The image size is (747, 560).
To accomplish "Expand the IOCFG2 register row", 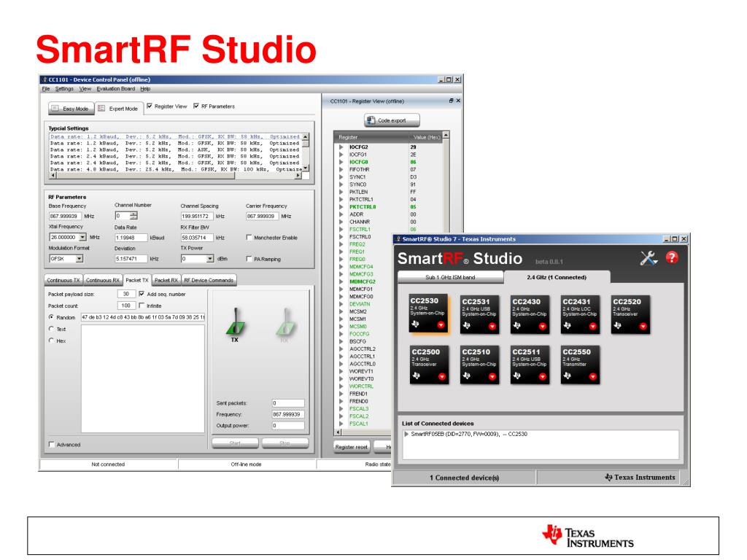I will 341,147.
